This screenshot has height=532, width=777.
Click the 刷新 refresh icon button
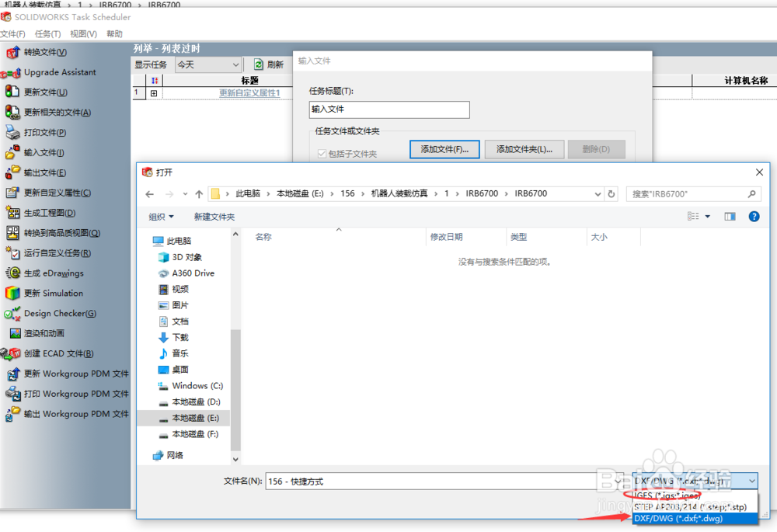coord(259,64)
